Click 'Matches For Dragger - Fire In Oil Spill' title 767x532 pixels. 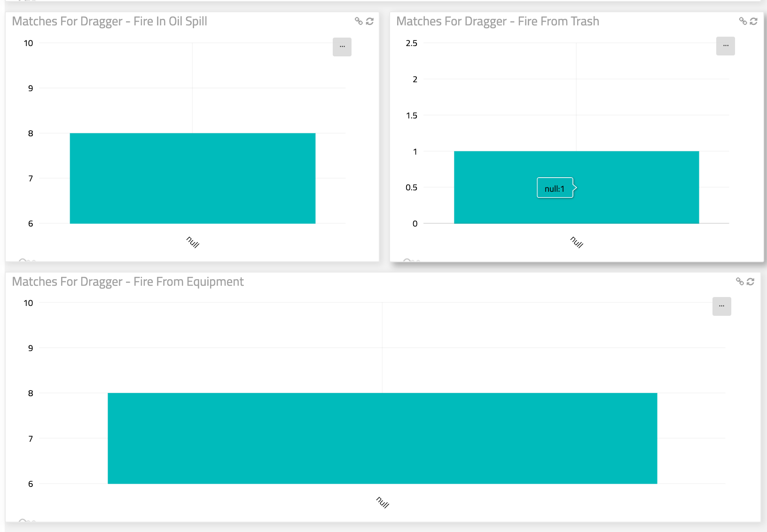pos(110,22)
